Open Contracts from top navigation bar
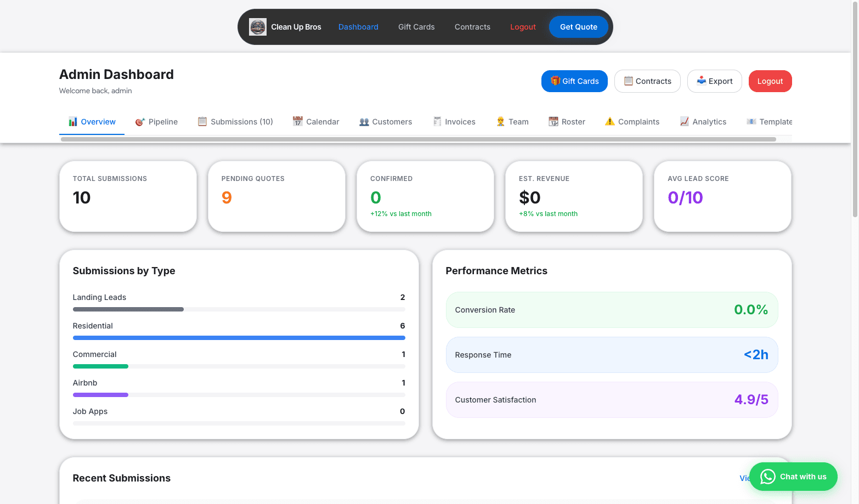Image resolution: width=859 pixels, height=504 pixels. (472, 27)
